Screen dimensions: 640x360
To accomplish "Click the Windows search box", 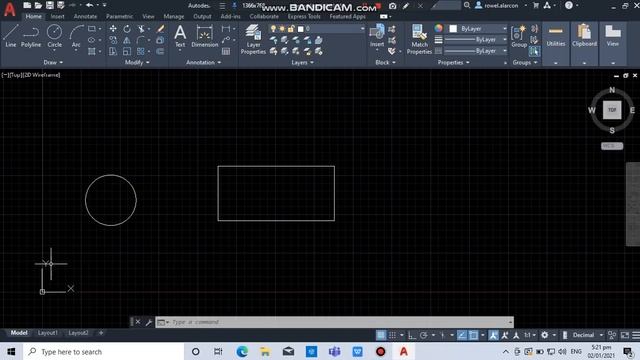I will point(103,351).
